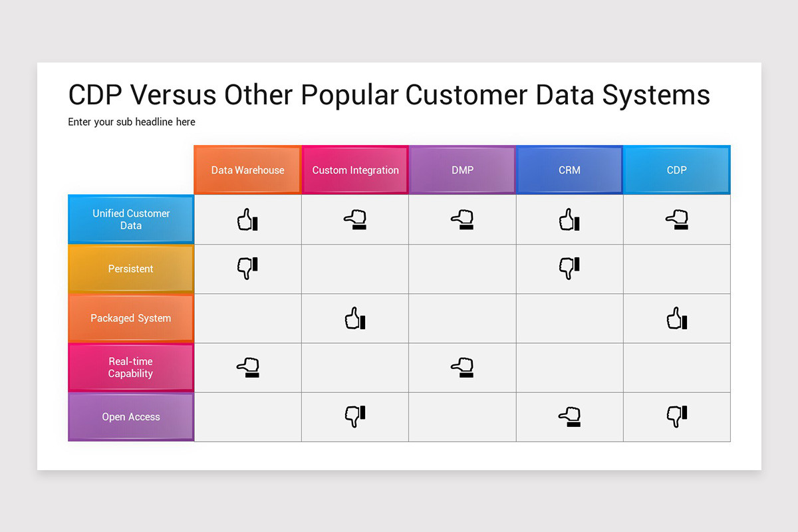Select thumbs-down icon in Data Warehouse Persistent cell
Image resolution: width=798 pixels, height=532 pixels.
point(247,268)
